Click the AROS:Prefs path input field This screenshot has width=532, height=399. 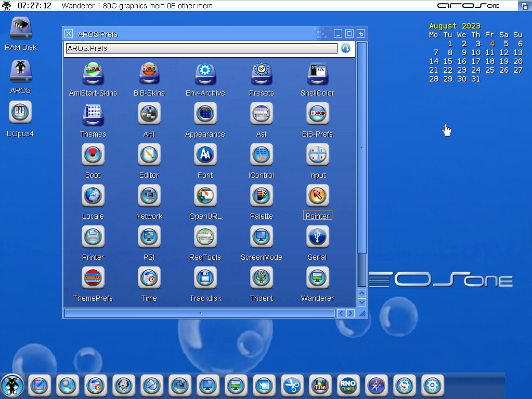(202, 48)
